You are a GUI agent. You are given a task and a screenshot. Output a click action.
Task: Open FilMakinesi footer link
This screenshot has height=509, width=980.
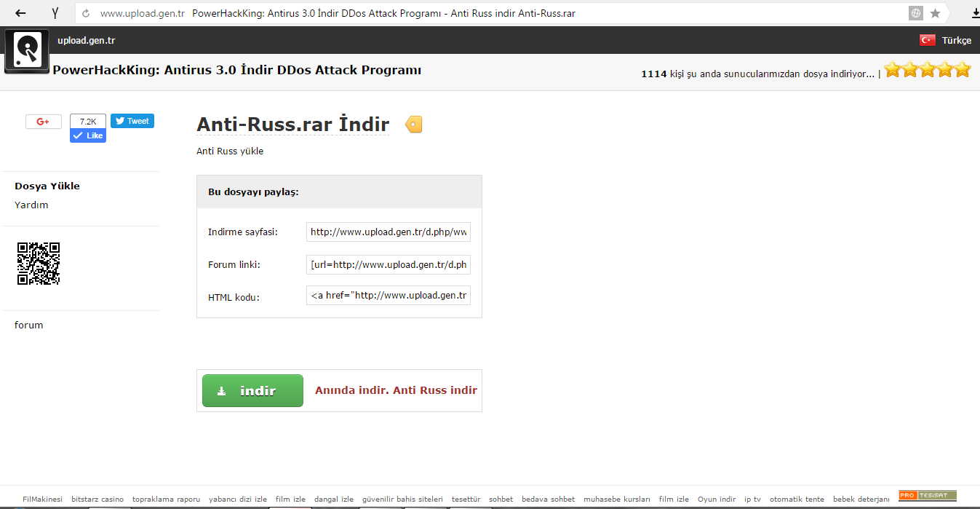pyautogui.click(x=43, y=499)
